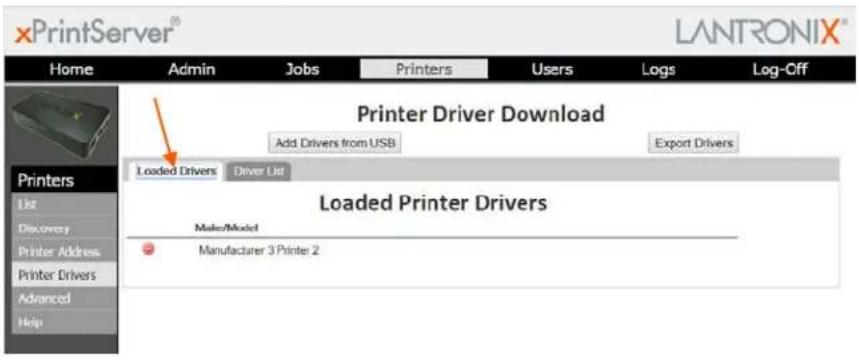The height and width of the screenshot is (360, 859).
Task: Switch to the Loaded Drivers tab
Action: [x=176, y=171]
